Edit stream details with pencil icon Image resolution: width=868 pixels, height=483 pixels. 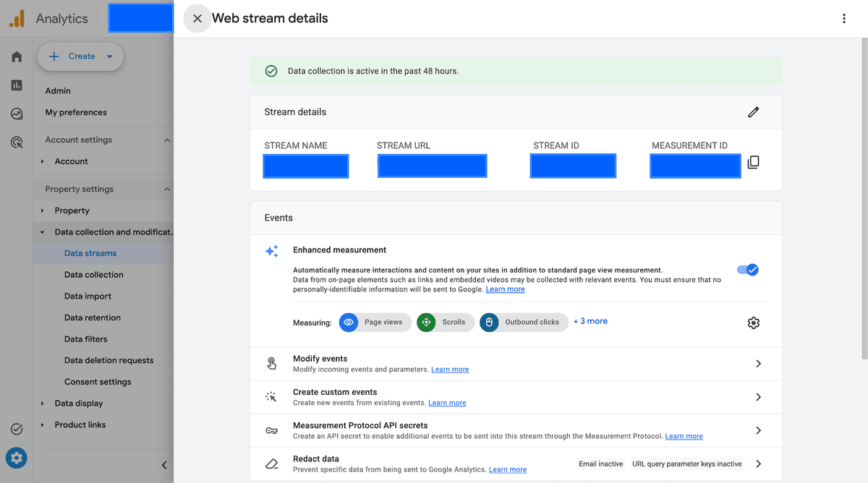click(754, 112)
